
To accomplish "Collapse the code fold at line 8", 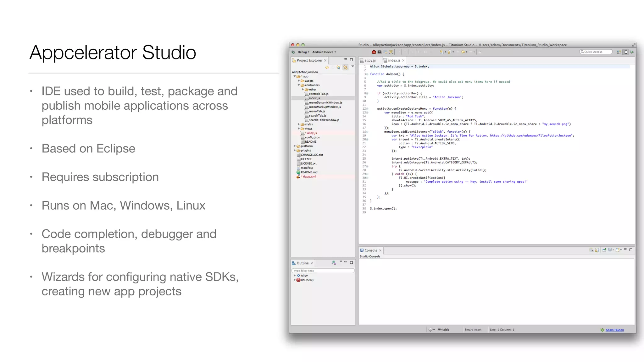I will point(367,93).
